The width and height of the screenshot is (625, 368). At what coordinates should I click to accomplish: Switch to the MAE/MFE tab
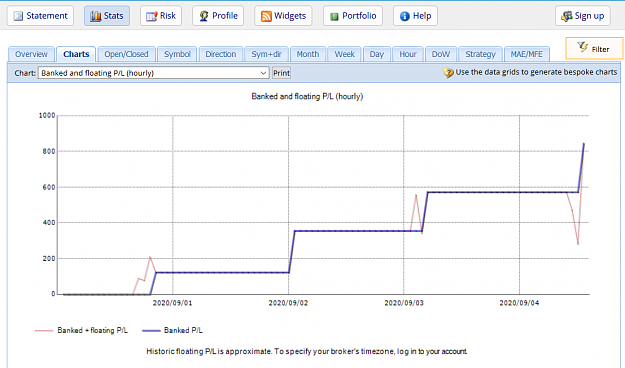(527, 54)
